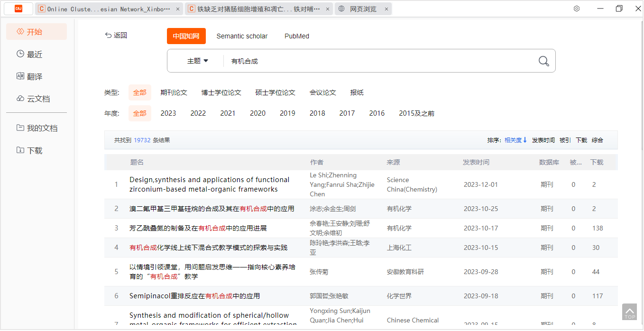Screen dimensions: 644x331
Task: Click source 化学世界
Action: [x=399, y=296]
